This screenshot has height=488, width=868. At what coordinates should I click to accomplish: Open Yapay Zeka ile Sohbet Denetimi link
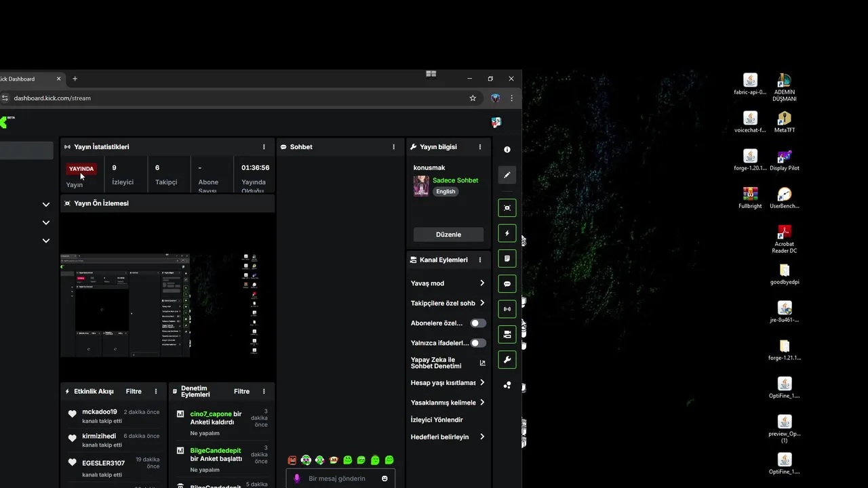tap(448, 363)
